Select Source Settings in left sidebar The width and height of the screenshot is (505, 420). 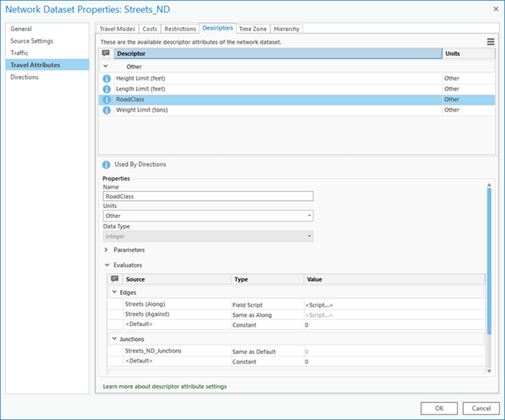[32, 41]
